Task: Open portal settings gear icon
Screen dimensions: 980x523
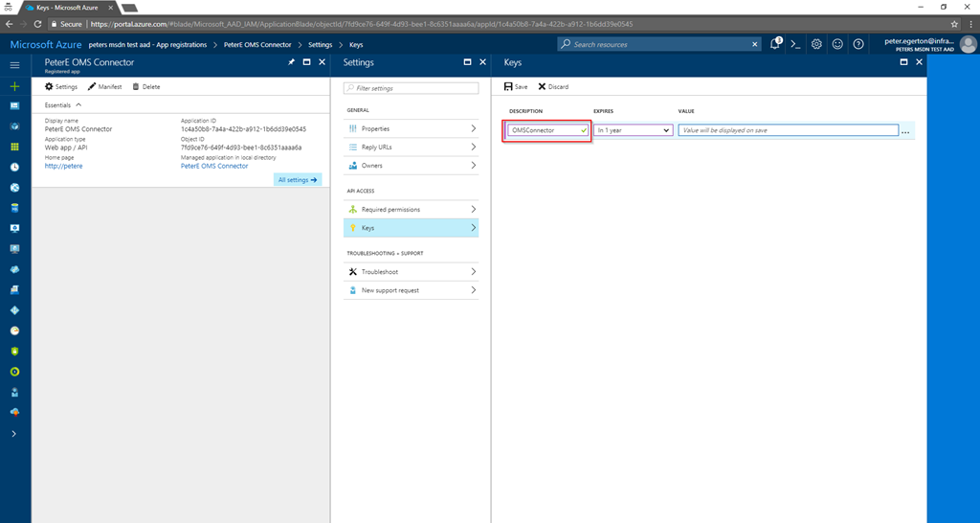Action: pos(816,44)
